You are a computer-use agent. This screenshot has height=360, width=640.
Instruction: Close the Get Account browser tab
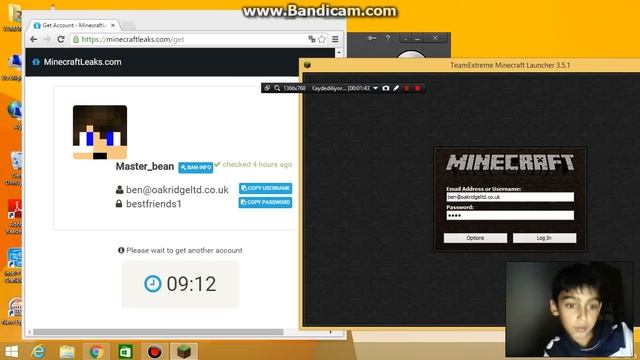click(x=113, y=25)
